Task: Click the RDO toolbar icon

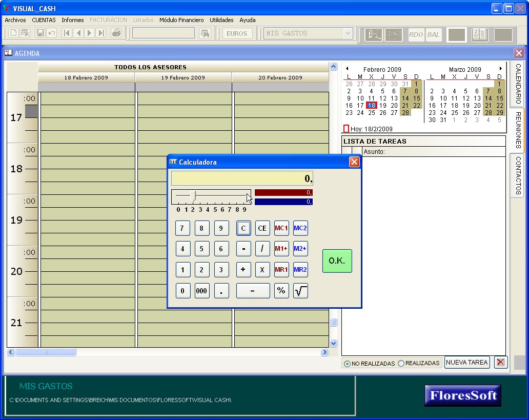Action: 416,34
